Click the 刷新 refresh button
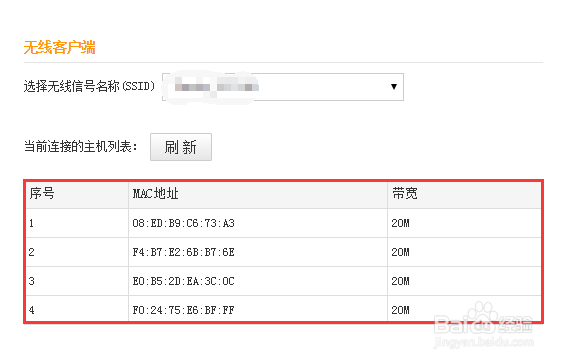 (181, 147)
